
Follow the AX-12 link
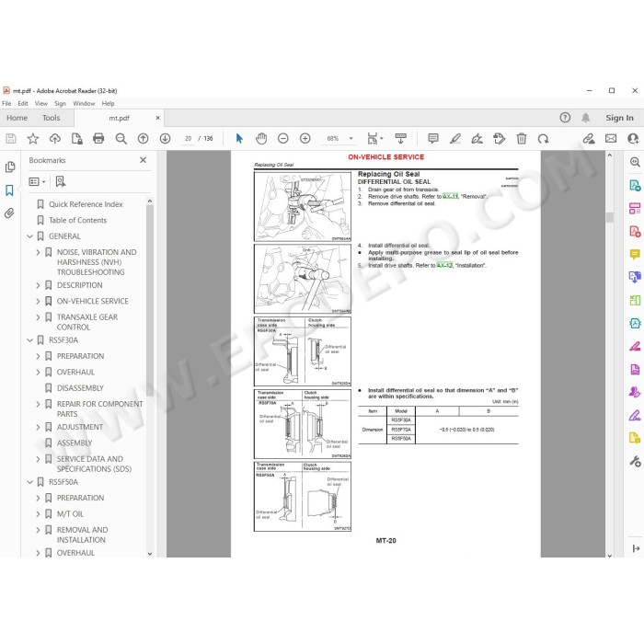[x=444, y=265]
